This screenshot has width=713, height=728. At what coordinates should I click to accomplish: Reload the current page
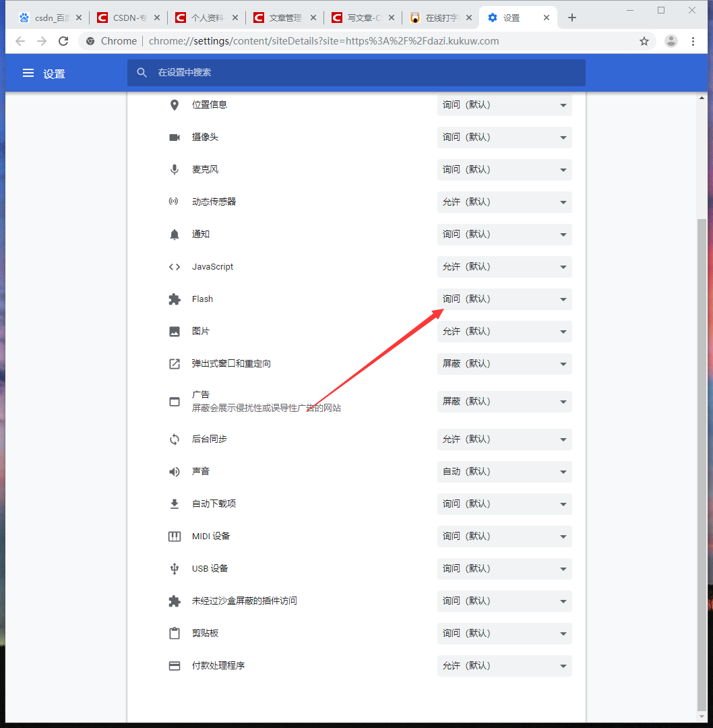pyautogui.click(x=63, y=41)
